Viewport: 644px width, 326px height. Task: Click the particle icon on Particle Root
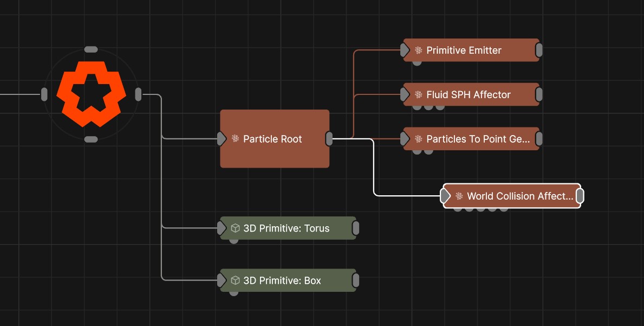236,138
